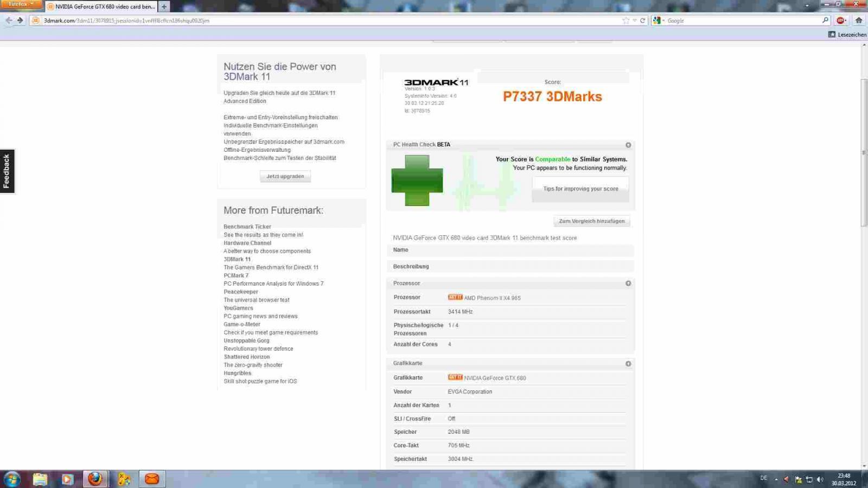
Task: Collapse the PC Health Check section
Action: (628, 145)
